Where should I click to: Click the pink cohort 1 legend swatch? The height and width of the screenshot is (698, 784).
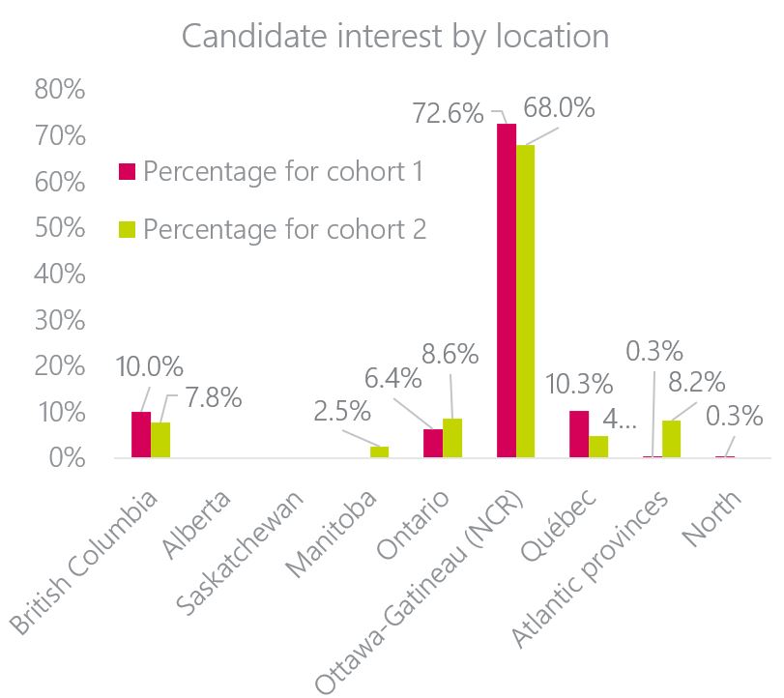pos(127,172)
